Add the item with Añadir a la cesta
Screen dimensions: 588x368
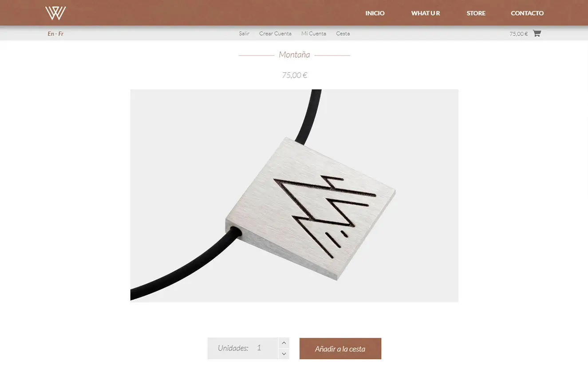tap(340, 349)
